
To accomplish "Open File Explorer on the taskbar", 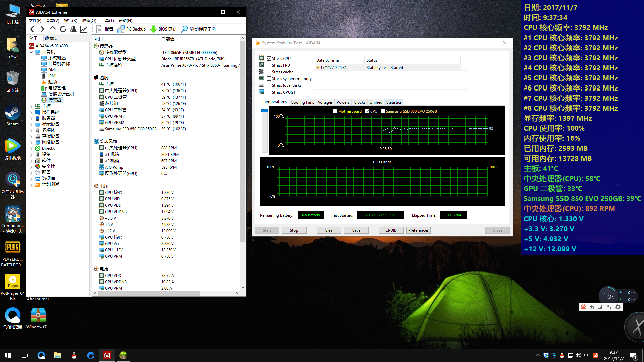I will 58,355.
